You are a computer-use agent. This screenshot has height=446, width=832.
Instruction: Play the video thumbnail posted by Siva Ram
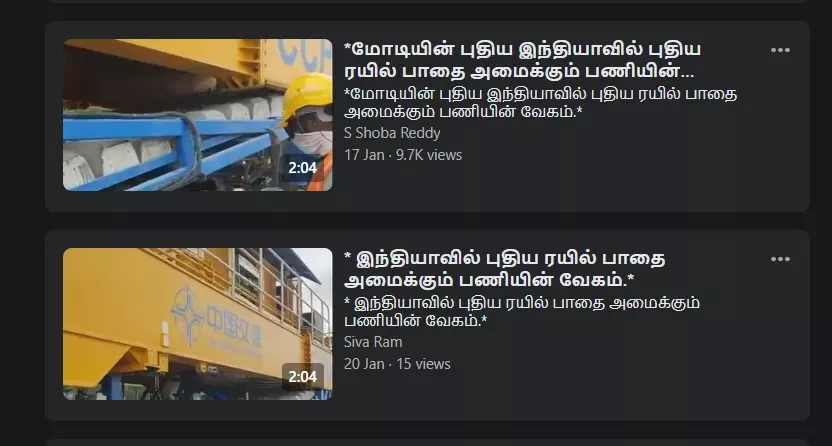click(x=197, y=323)
